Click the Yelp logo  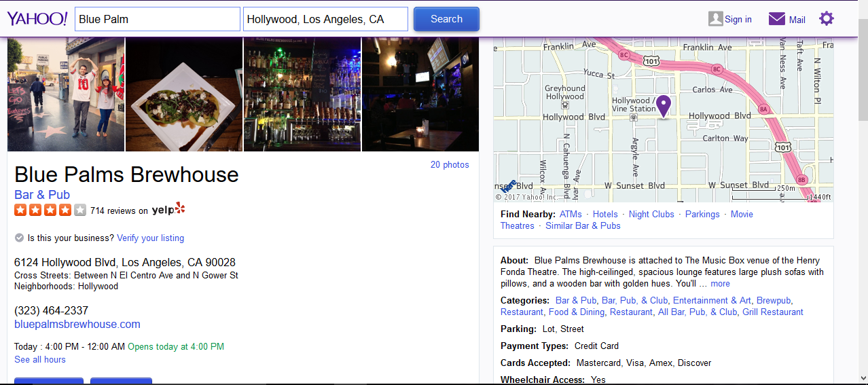[x=168, y=209]
